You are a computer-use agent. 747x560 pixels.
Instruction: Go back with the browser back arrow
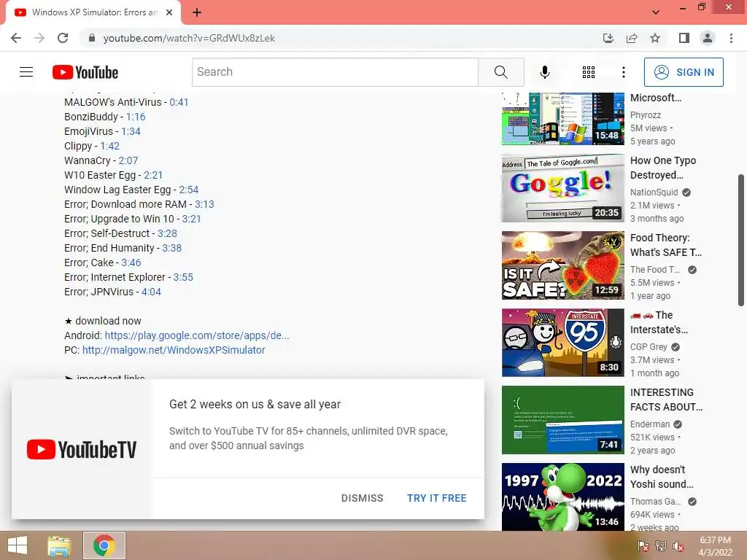(x=16, y=38)
